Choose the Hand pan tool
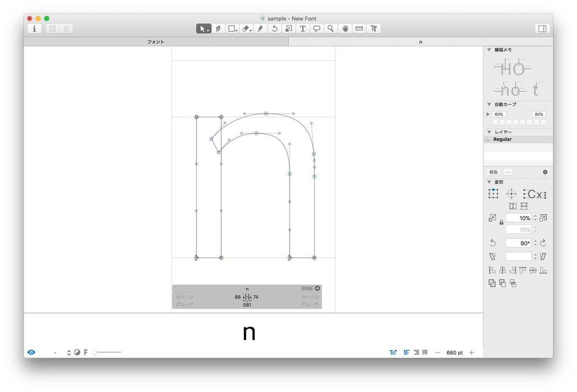 pos(345,29)
